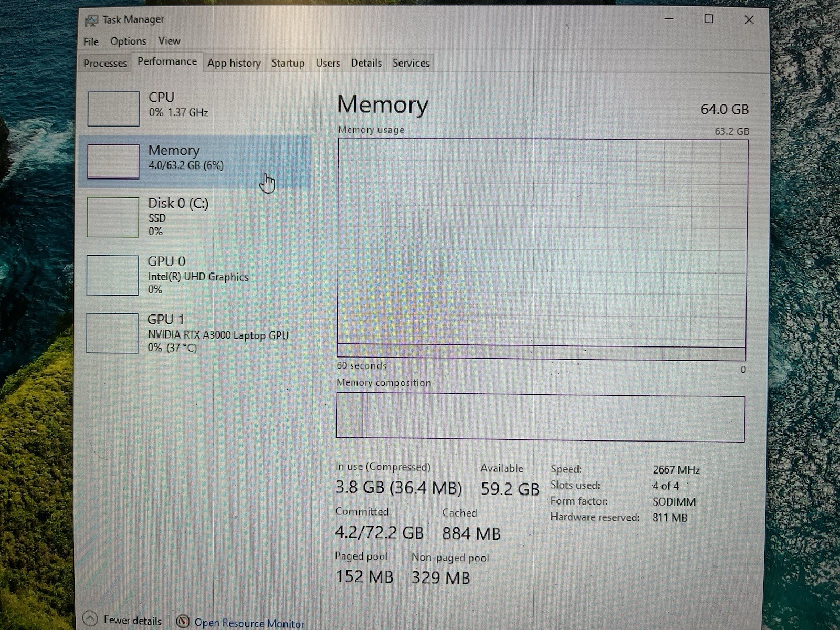Click the GPU 0 mini graph thumbnail
Viewport: 840px width, 630px height.
pyautogui.click(x=112, y=275)
